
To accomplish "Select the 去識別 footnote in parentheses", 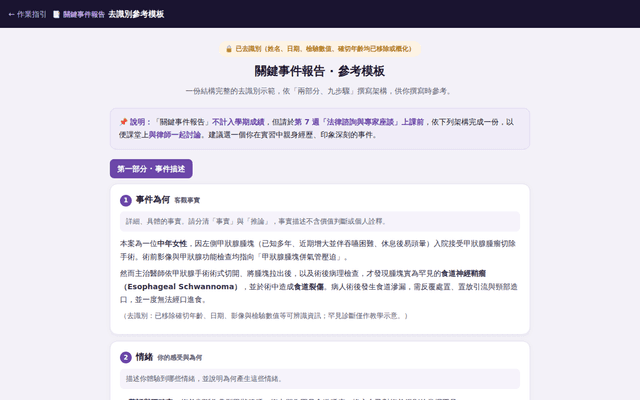I will pos(264,316).
